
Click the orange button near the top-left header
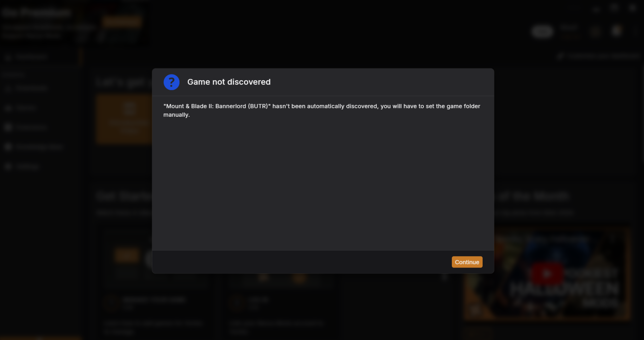coord(122,22)
